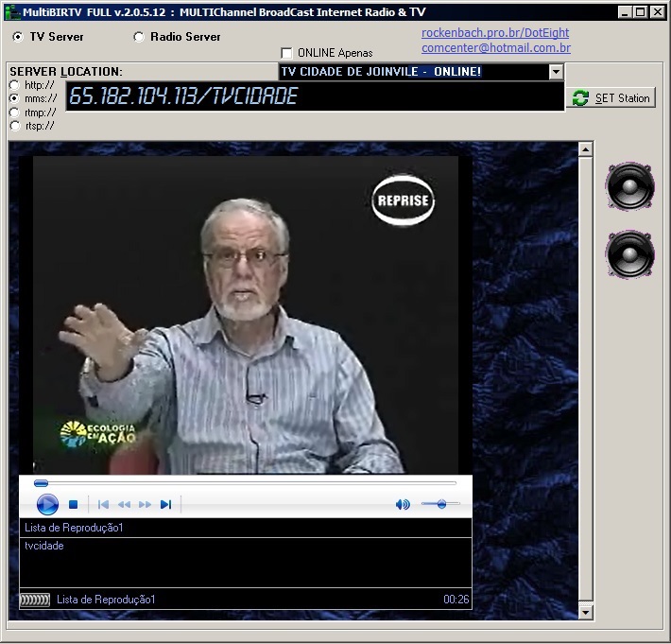Open the TV station dropdown list
The height and width of the screenshot is (644, 671).
pos(556,72)
